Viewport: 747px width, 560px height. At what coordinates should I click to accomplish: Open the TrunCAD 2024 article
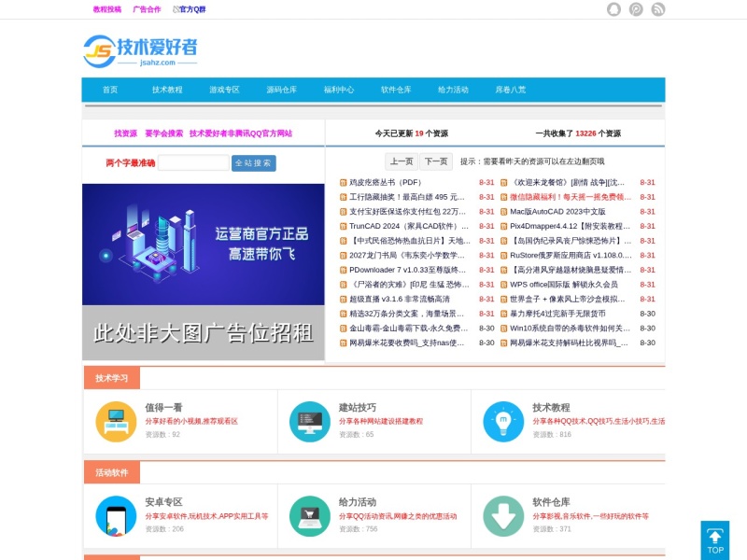tap(409, 226)
